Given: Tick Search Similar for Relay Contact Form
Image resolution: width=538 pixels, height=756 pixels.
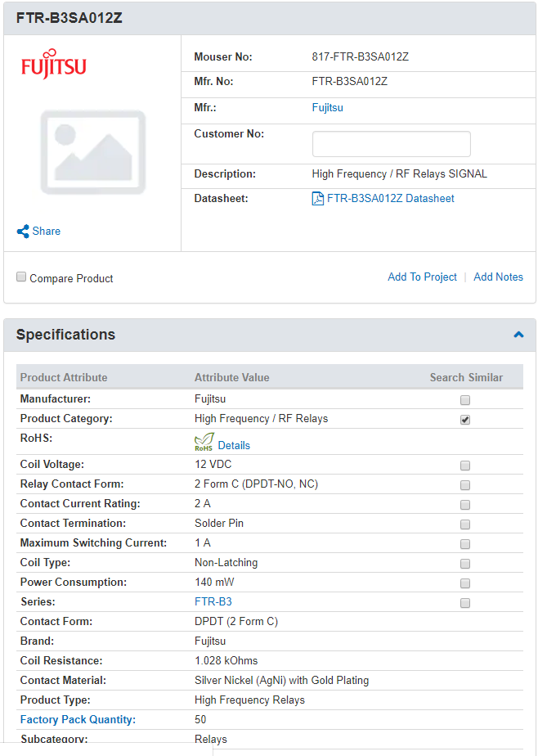Looking at the screenshot, I should click(x=464, y=485).
